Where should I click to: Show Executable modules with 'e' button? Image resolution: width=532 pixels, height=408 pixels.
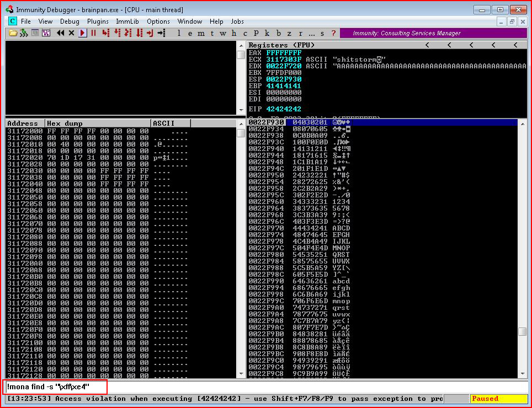click(190, 33)
